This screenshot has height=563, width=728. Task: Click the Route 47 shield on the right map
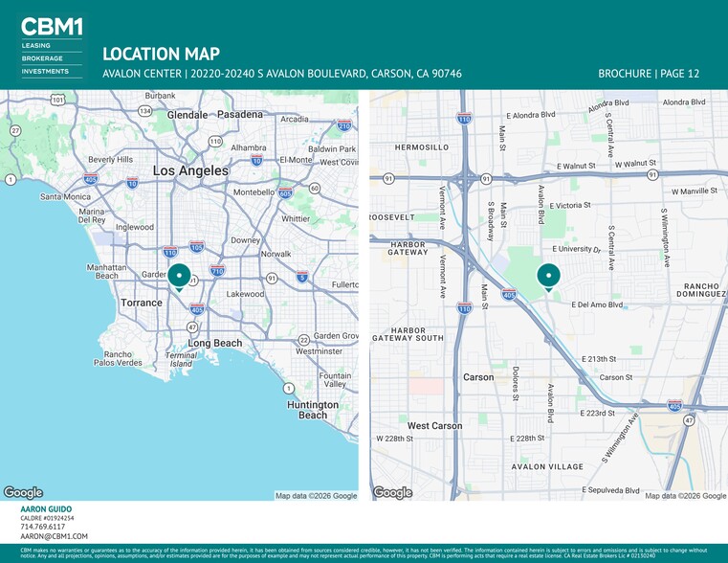coord(689,420)
